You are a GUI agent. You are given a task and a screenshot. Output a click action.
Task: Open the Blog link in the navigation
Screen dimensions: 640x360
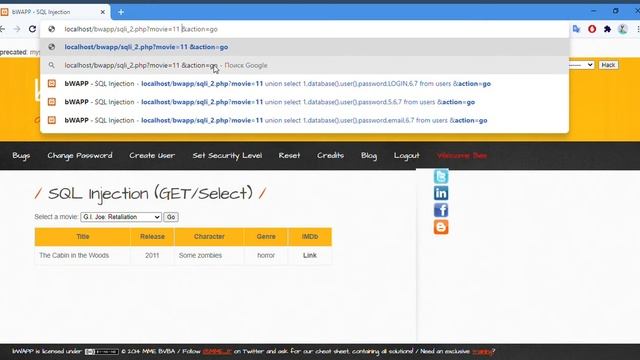pyautogui.click(x=369, y=156)
